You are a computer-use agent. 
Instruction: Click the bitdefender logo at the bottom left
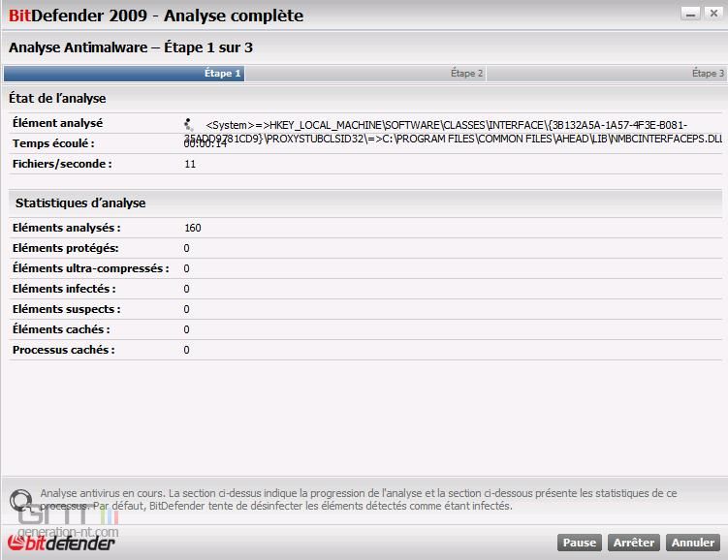(61, 543)
